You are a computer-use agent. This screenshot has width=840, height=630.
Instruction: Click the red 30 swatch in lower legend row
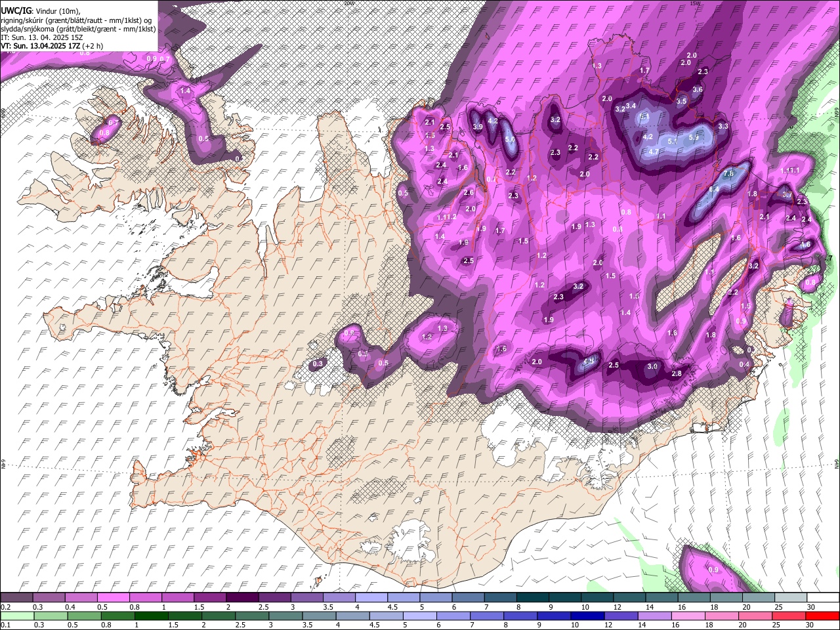823,616
